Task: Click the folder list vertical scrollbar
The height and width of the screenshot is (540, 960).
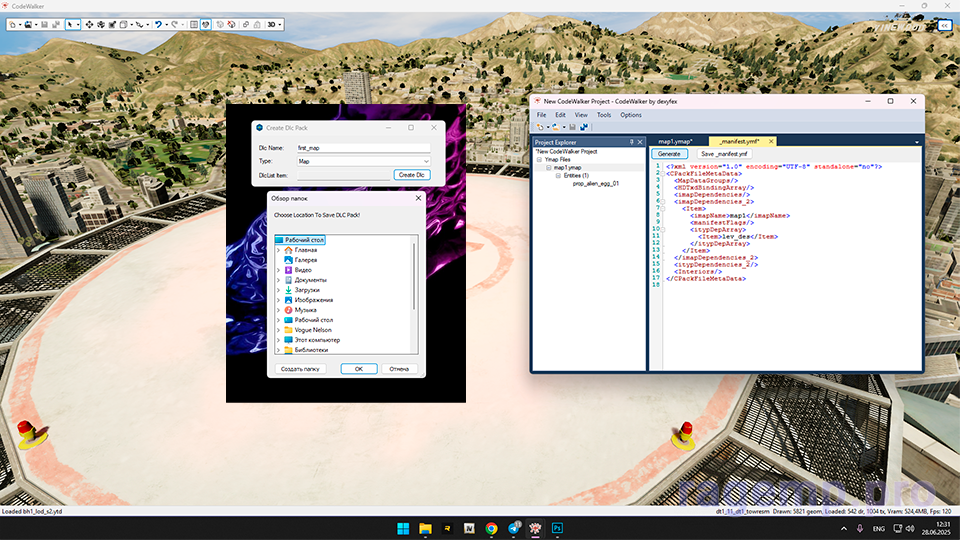Action: tap(414, 276)
